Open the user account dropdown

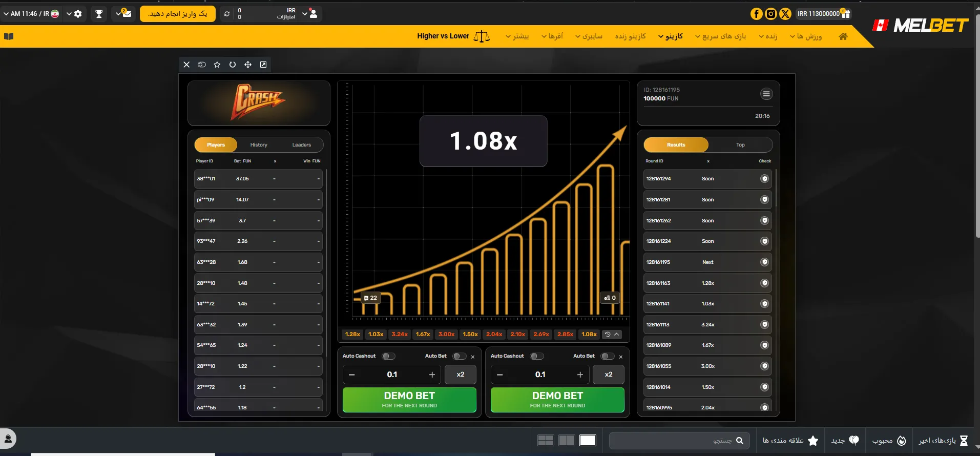click(x=310, y=14)
